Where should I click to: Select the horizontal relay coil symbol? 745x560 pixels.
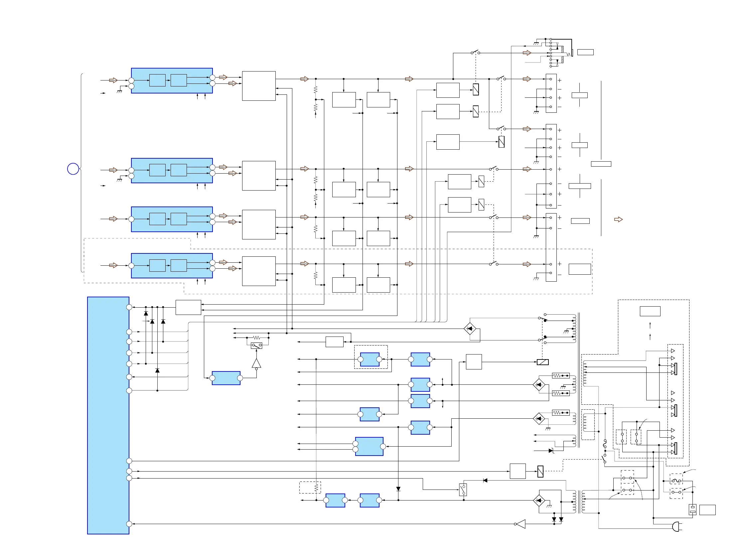(x=542, y=362)
